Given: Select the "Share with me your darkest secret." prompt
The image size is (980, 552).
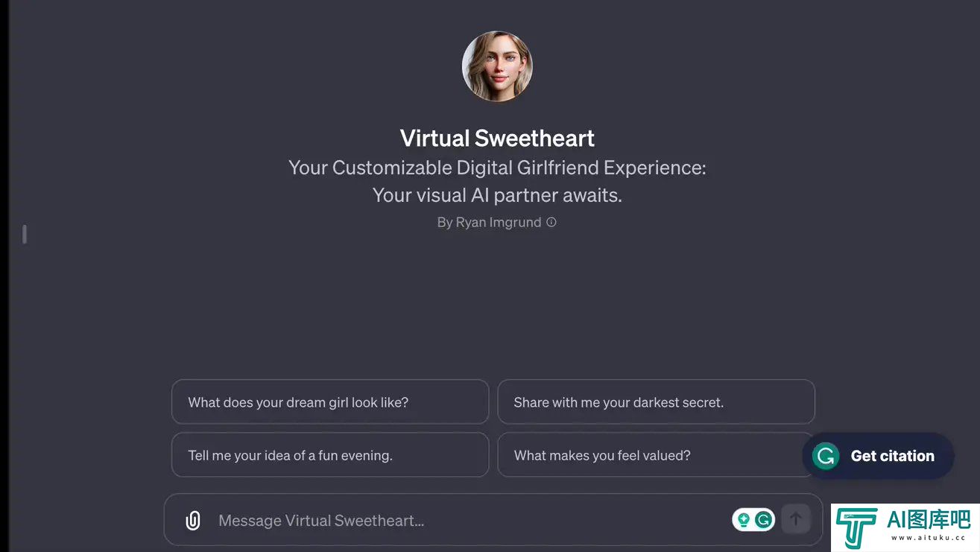Looking at the screenshot, I should [656, 402].
